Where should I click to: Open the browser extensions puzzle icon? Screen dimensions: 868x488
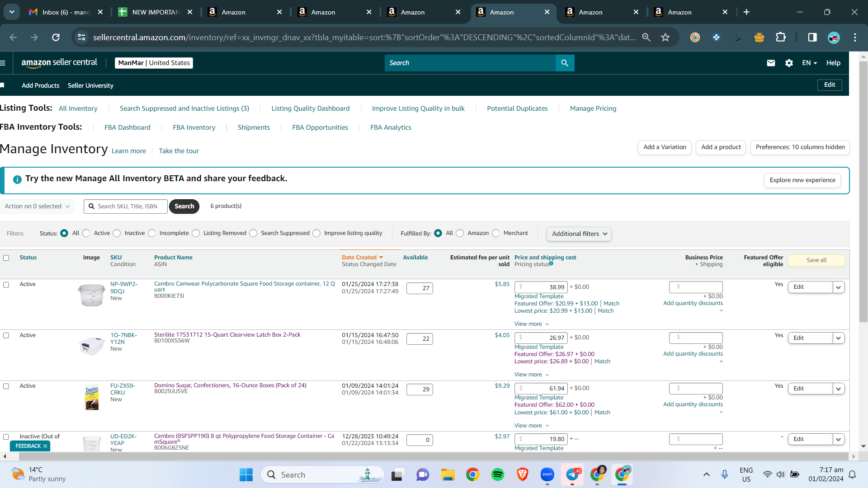(x=781, y=38)
